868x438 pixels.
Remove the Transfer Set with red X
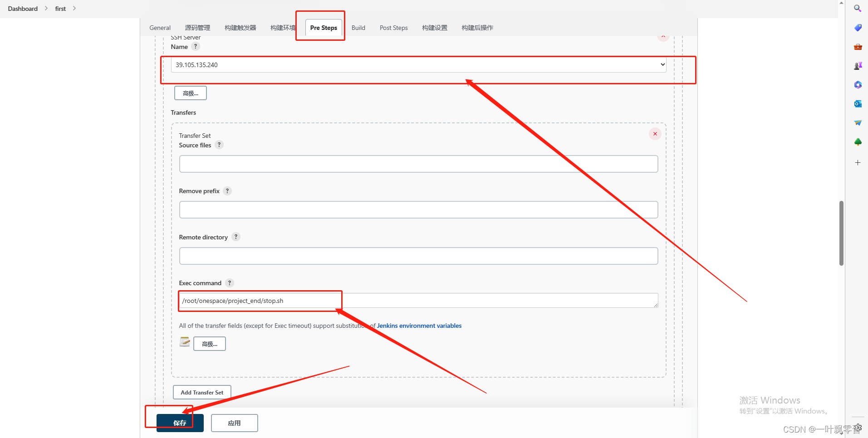tap(655, 134)
